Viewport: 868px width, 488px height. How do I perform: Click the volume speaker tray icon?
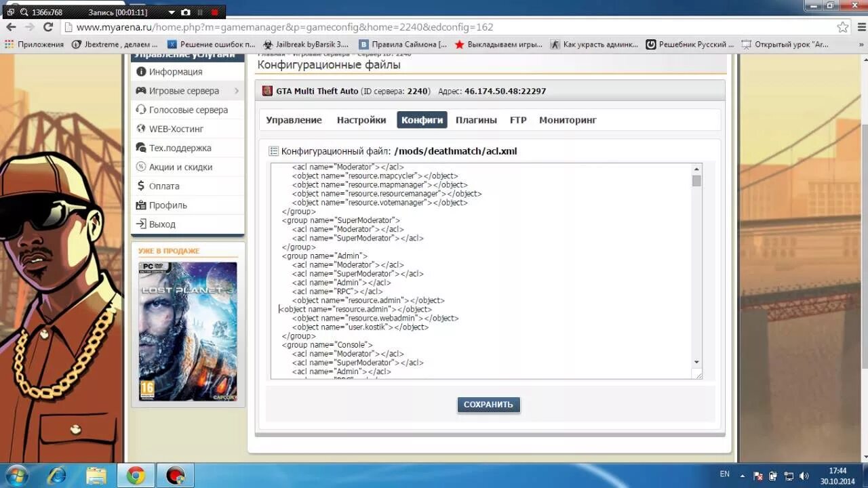click(804, 476)
